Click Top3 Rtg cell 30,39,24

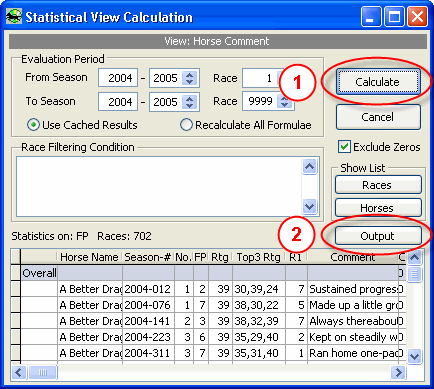coord(259,289)
